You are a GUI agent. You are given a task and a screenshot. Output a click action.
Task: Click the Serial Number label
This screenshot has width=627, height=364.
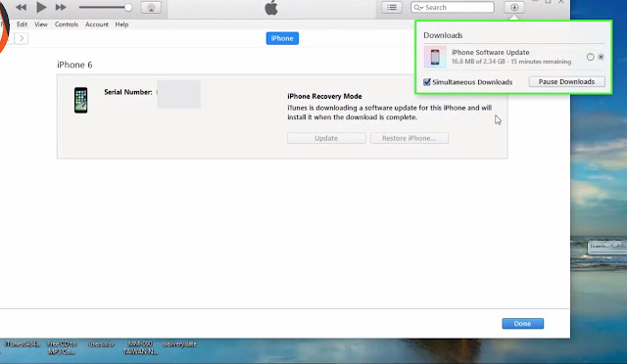pos(128,92)
